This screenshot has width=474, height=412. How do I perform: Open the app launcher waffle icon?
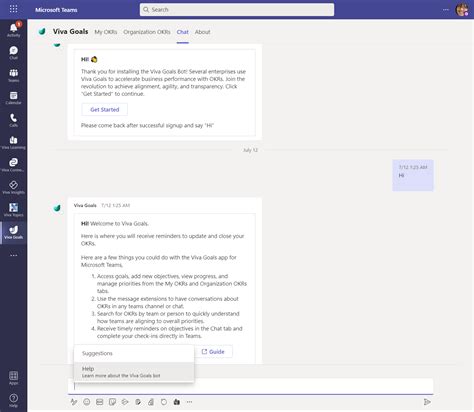point(13,9)
